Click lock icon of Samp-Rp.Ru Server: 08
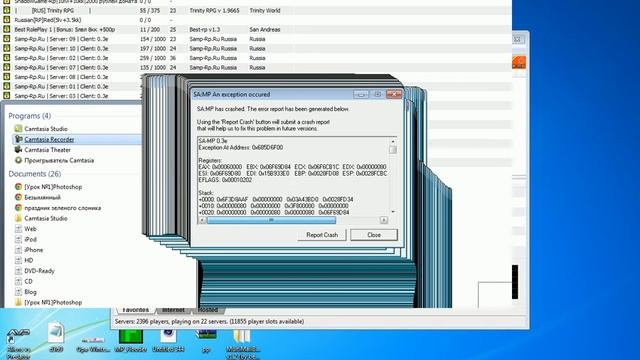This screenshot has height=360, width=640. [x=7, y=77]
